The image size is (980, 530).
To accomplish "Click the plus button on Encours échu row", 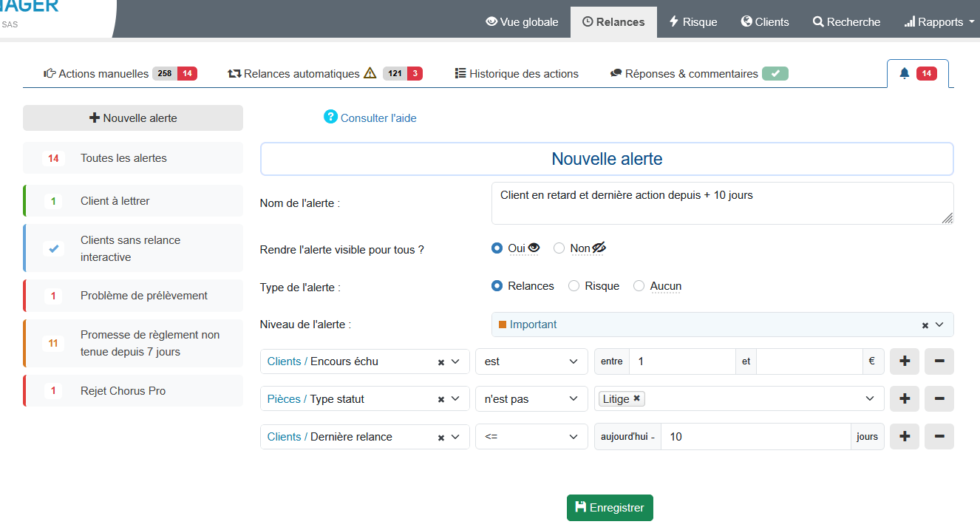I will pyautogui.click(x=904, y=361).
